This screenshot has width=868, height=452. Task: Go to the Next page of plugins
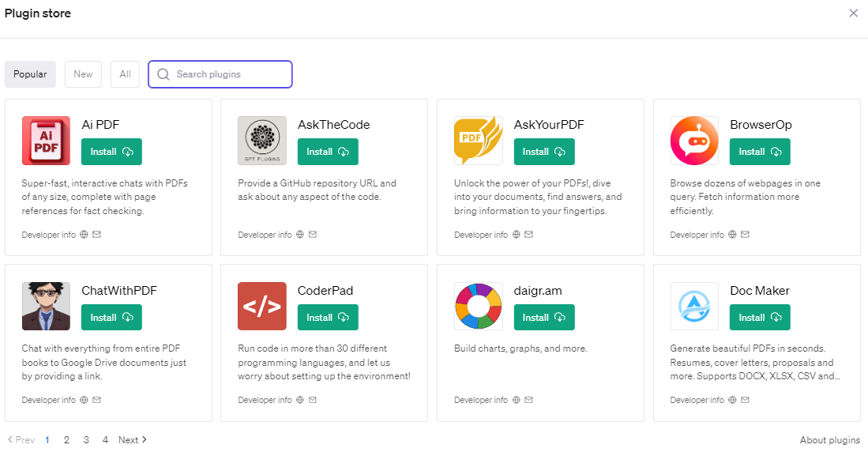coord(133,440)
